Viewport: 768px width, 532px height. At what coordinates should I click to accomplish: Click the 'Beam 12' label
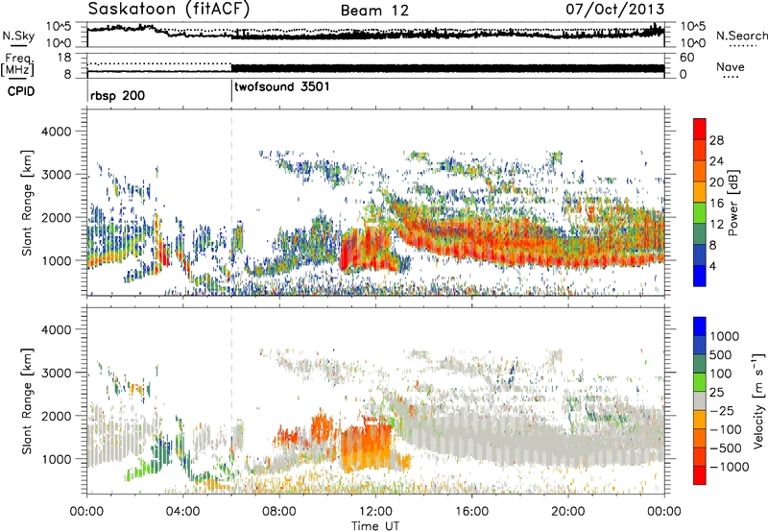[374, 11]
